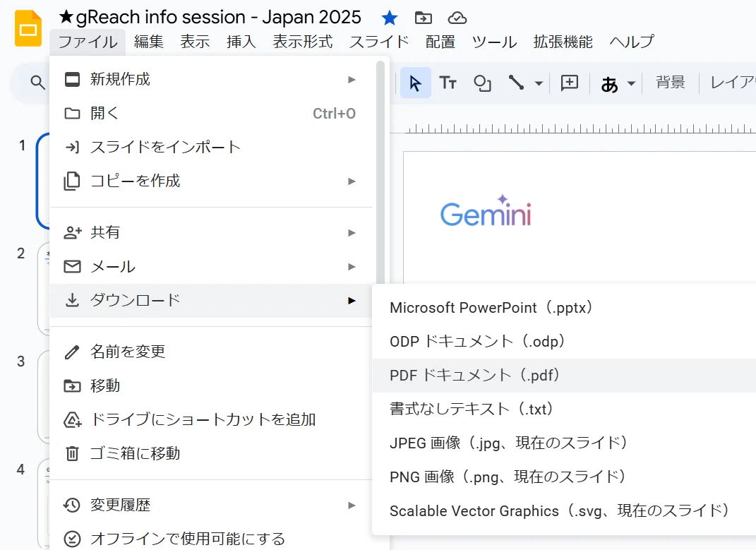
Task: Select slide 1 thumbnail in filmstrip
Action: [43, 181]
